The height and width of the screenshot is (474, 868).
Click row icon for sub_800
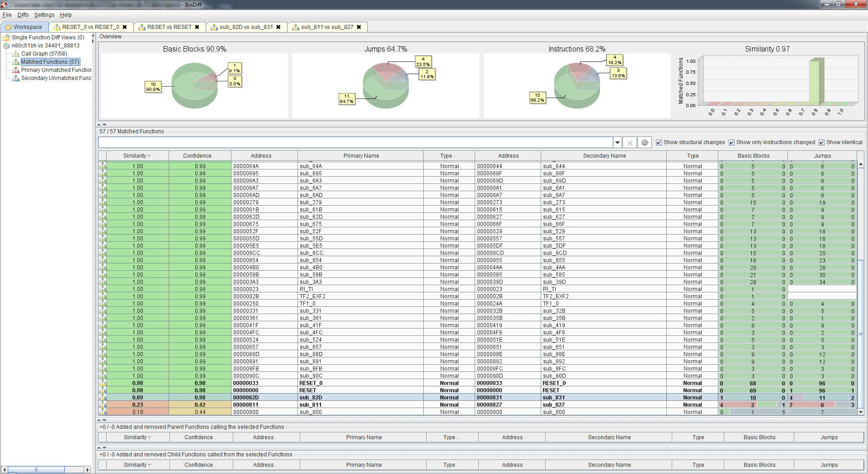[103, 412]
